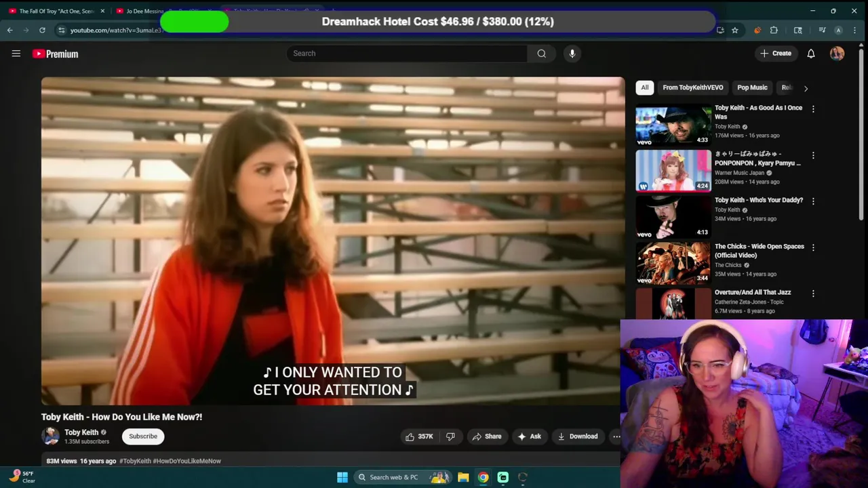
Task: Pause the video by clicking the player
Action: pos(333,241)
